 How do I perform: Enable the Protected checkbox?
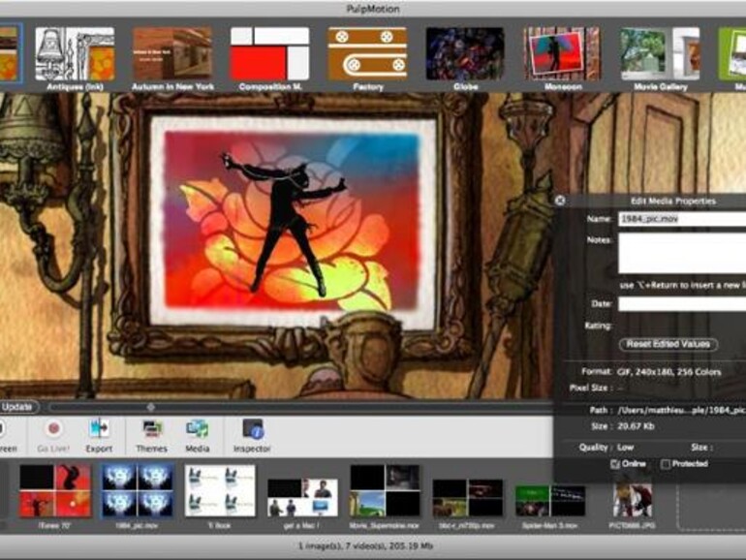666,464
